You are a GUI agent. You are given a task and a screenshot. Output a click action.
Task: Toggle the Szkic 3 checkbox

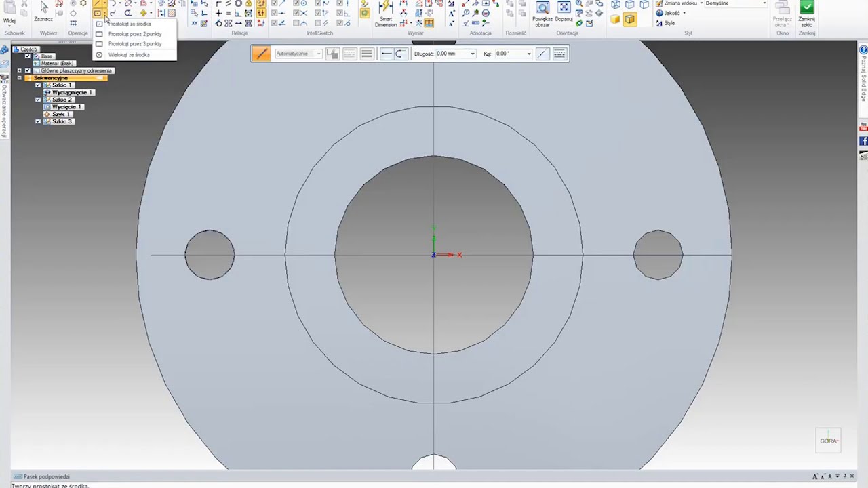[x=38, y=121]
